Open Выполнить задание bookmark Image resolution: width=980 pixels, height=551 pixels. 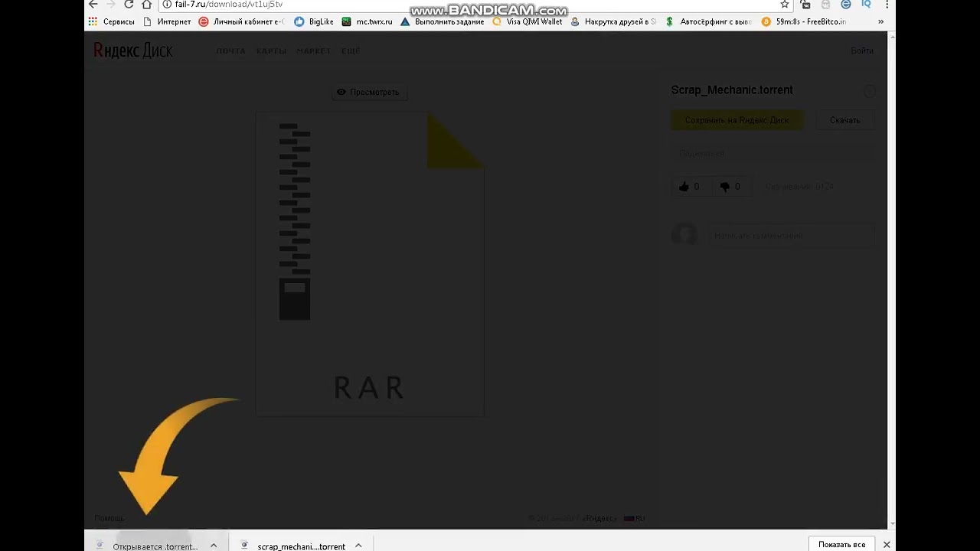click(443, 21)
